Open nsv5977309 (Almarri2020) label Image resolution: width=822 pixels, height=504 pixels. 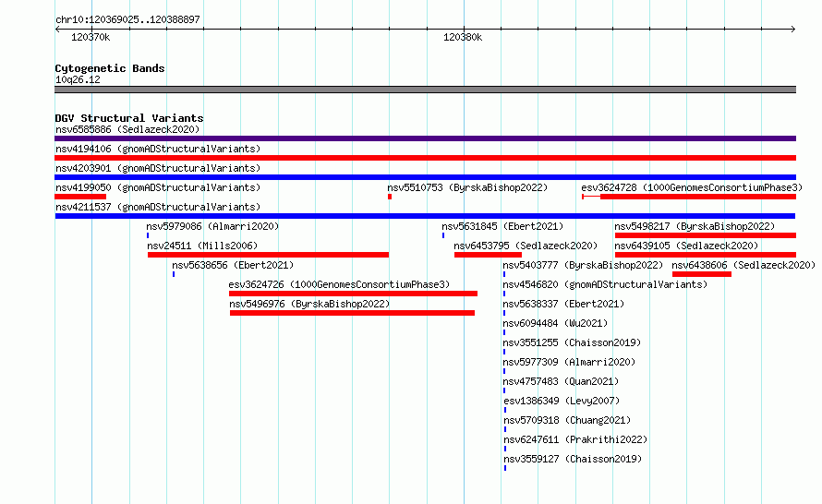[569, 362]
